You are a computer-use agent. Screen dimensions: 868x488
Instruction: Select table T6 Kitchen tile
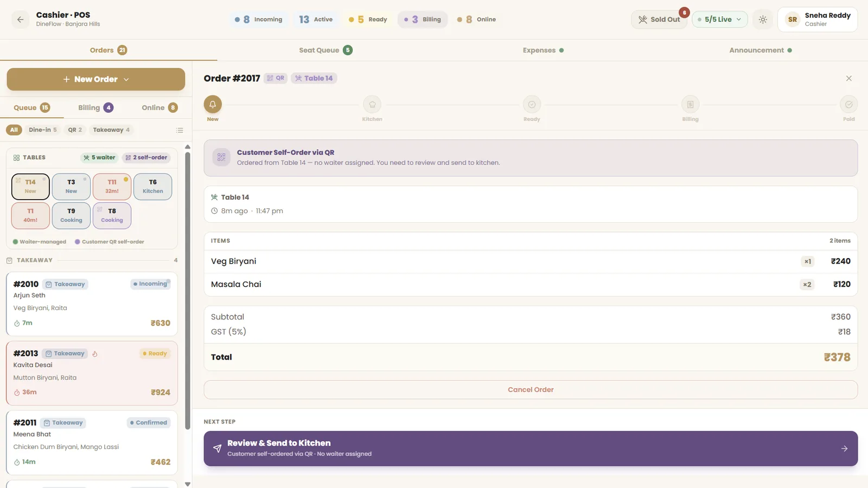click(x=152, y=187)
